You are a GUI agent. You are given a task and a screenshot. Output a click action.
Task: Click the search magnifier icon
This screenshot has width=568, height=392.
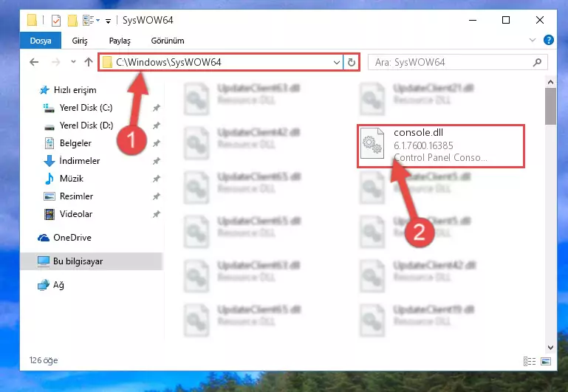click(537, 62)
